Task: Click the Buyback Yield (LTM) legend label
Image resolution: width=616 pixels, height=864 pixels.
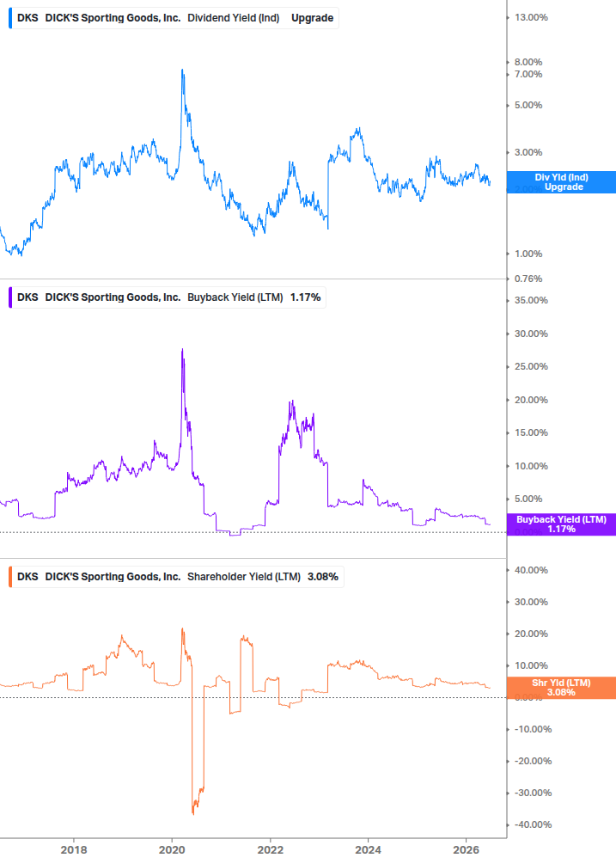Action: (x=235, y=297)
